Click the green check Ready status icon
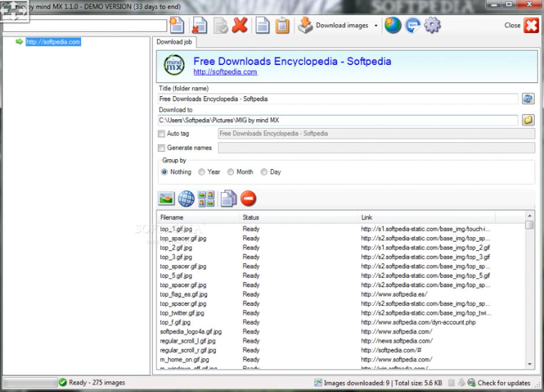Image resolution: width=544 pixels, height=392 pixels. pyautogui.click(x=63, y=382)
